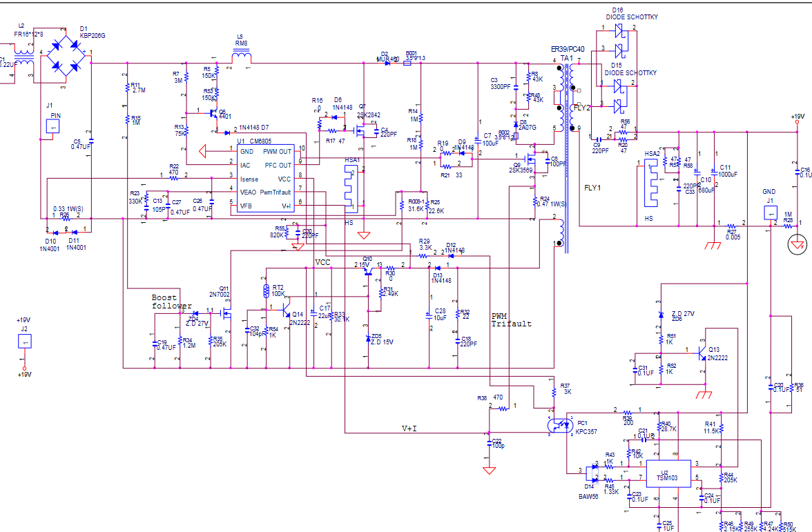Click the red ground symbol below C22
The height and width of the screenshot is (532, 812).
tap(489, 471)
